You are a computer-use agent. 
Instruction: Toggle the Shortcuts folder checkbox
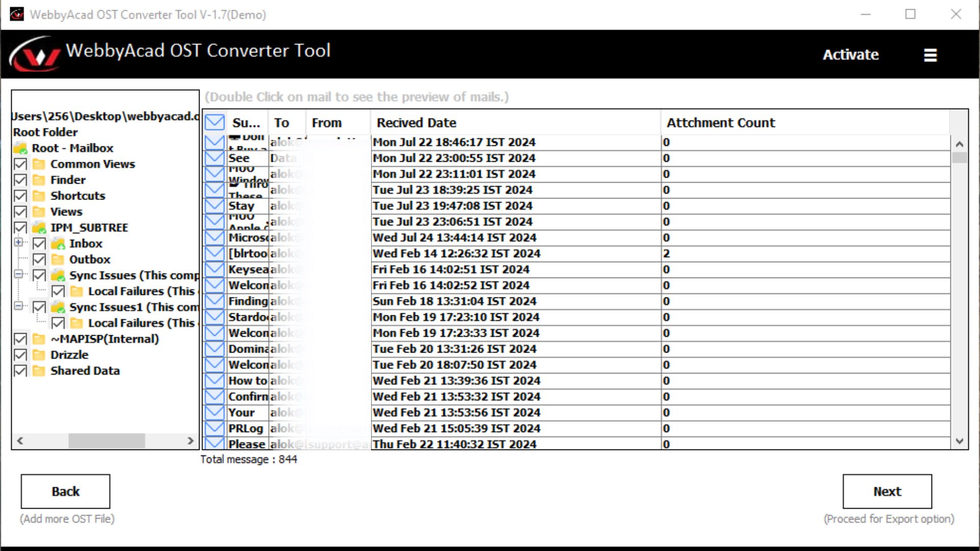click(20, 195)
